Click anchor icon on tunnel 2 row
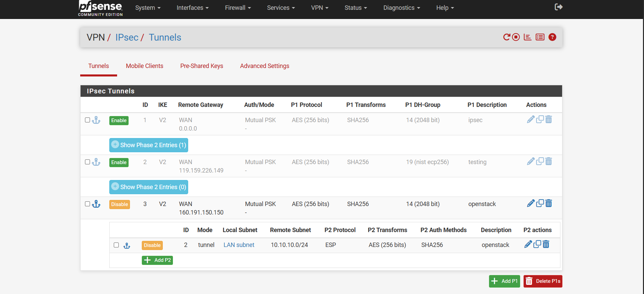 (96, 162)
